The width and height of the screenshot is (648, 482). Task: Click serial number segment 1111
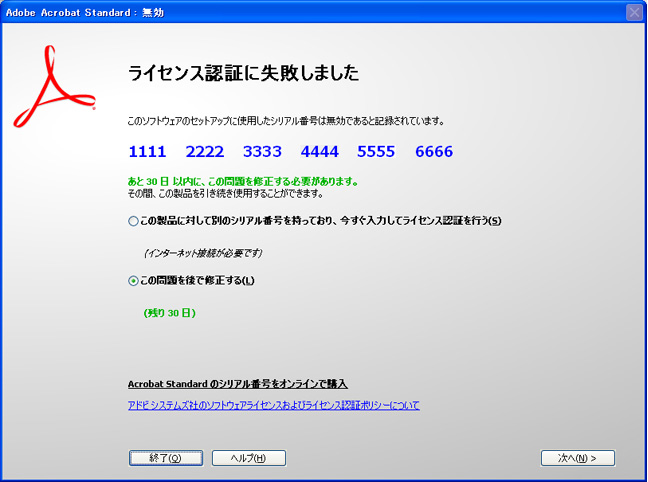148,152
